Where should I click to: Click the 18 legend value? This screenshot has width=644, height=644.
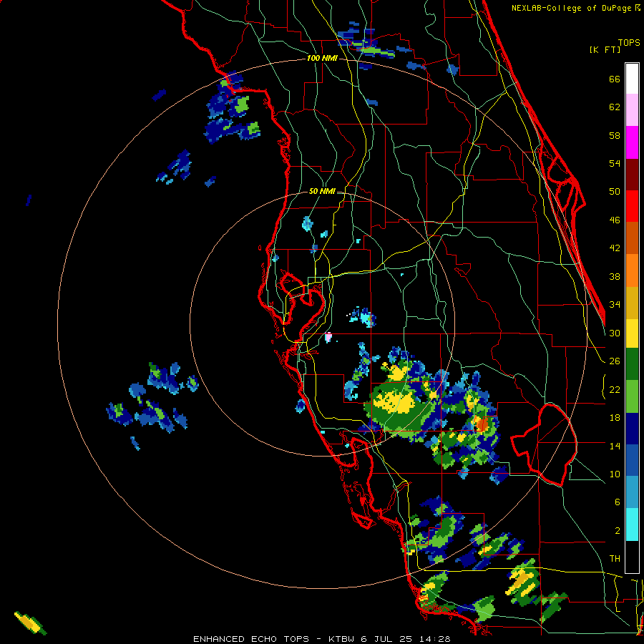click(615, 418)
